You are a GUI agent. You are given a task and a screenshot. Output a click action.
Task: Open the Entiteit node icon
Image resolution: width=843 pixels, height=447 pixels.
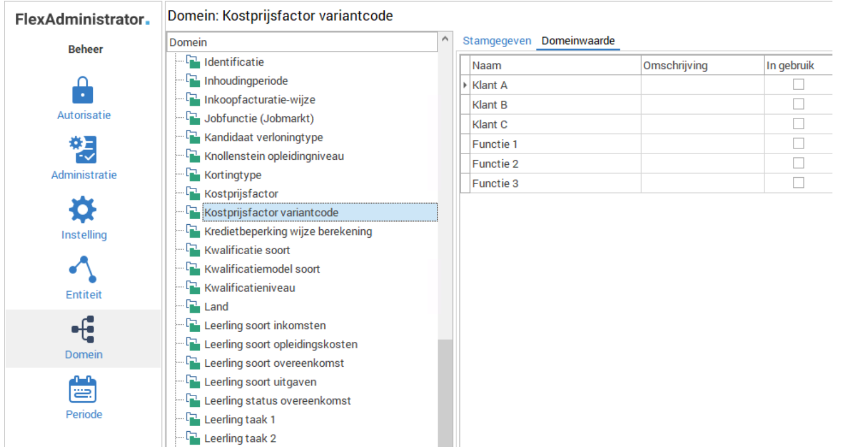[x=83, y=269]
